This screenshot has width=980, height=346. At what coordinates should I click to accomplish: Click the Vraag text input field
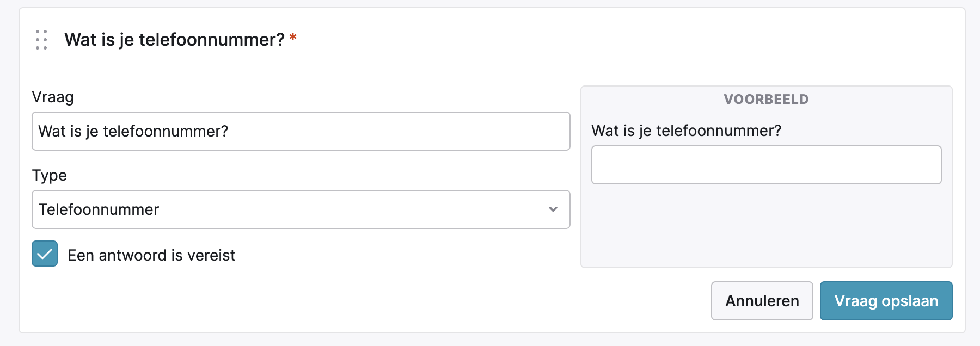coord(301,131)
